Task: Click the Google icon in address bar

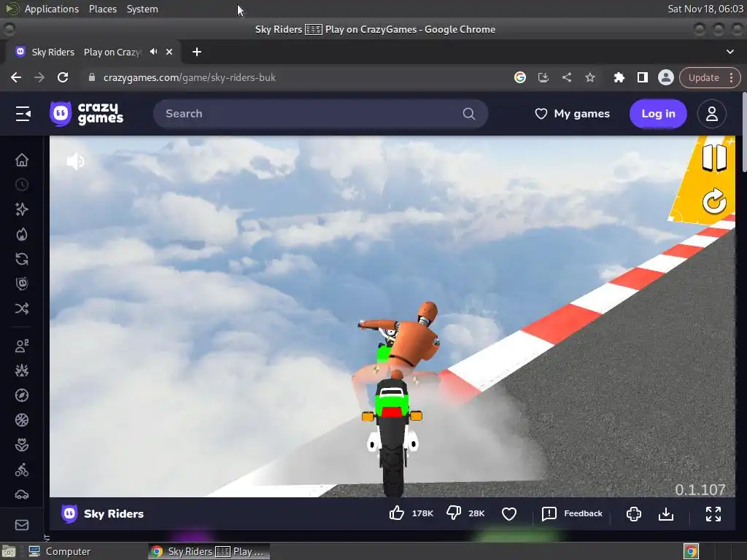Action: tap(519, 77)
